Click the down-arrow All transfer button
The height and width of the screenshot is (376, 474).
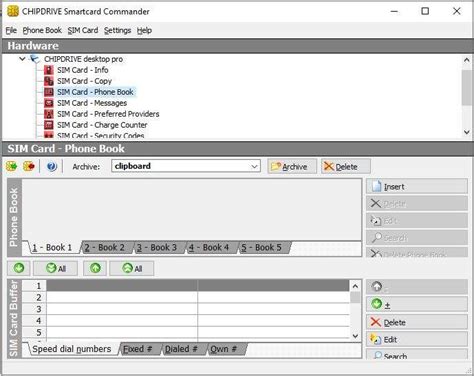[56, 268]
